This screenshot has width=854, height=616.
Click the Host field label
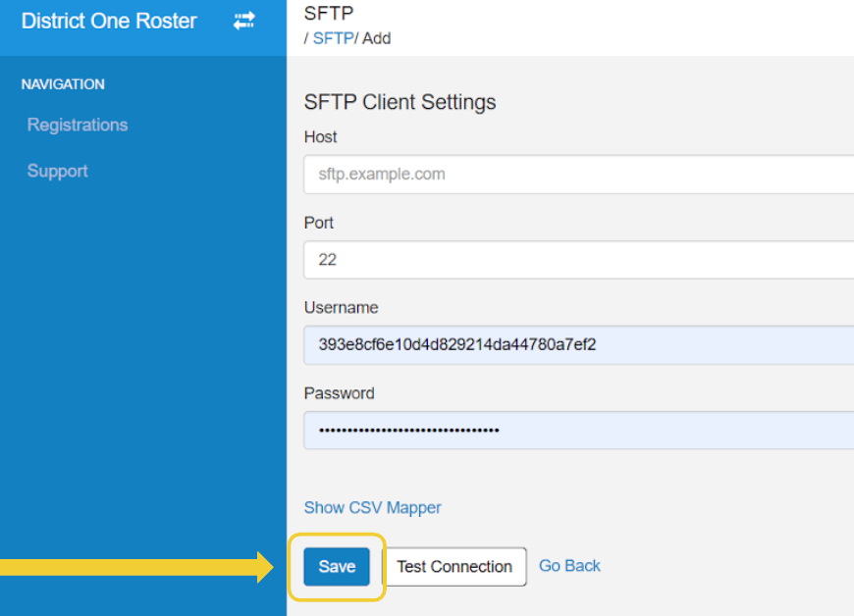click(320, 136)
